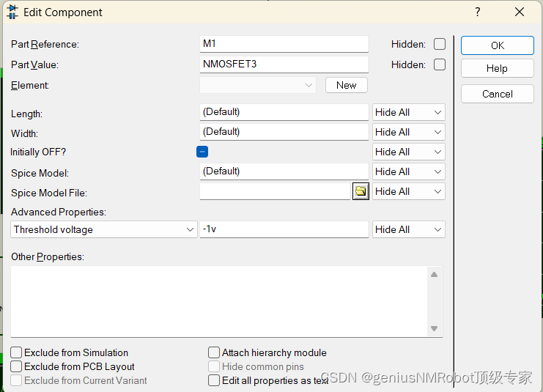Open Width visibility Hide All dropdown
Screen dimensions: 543x392
click(409, 132)
